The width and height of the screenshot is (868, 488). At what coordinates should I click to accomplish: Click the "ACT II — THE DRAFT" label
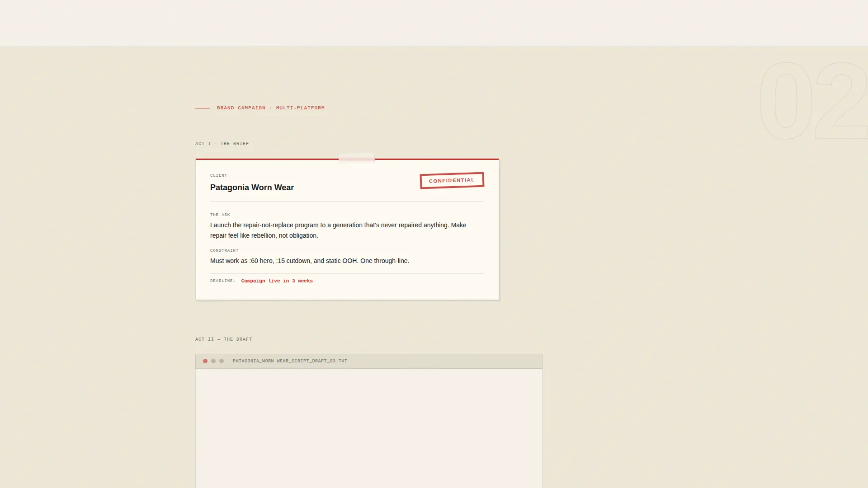[x=224, y=339]
